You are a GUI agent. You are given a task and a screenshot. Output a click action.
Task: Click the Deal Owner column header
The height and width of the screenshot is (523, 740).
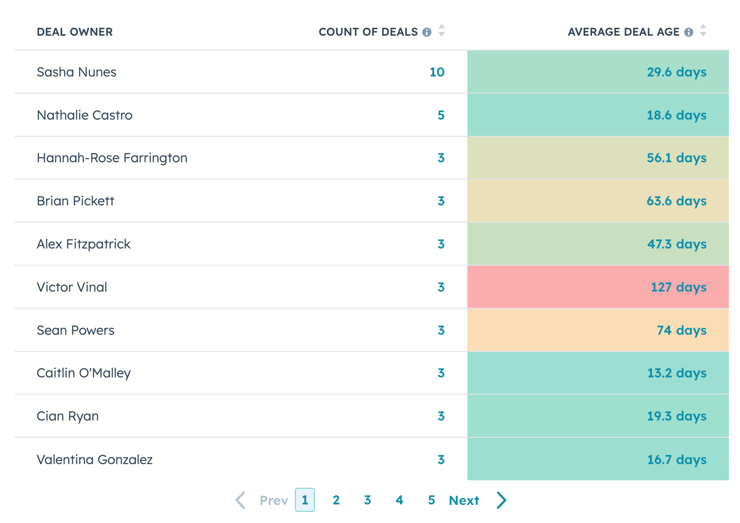pyautogui.click(x=75, y=32)
